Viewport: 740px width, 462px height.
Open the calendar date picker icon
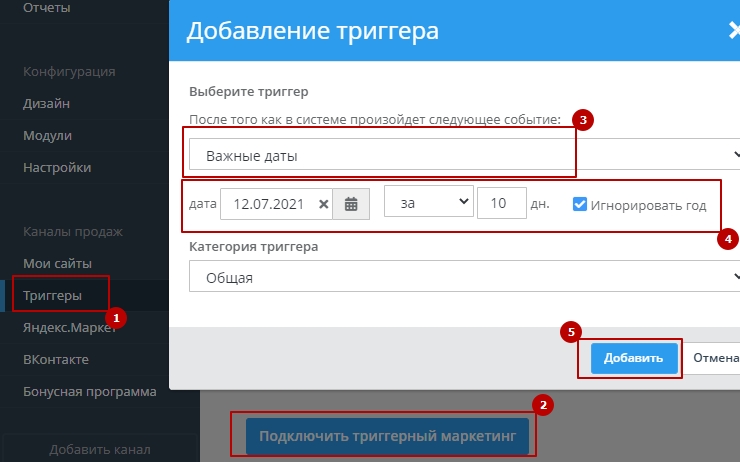351,204
